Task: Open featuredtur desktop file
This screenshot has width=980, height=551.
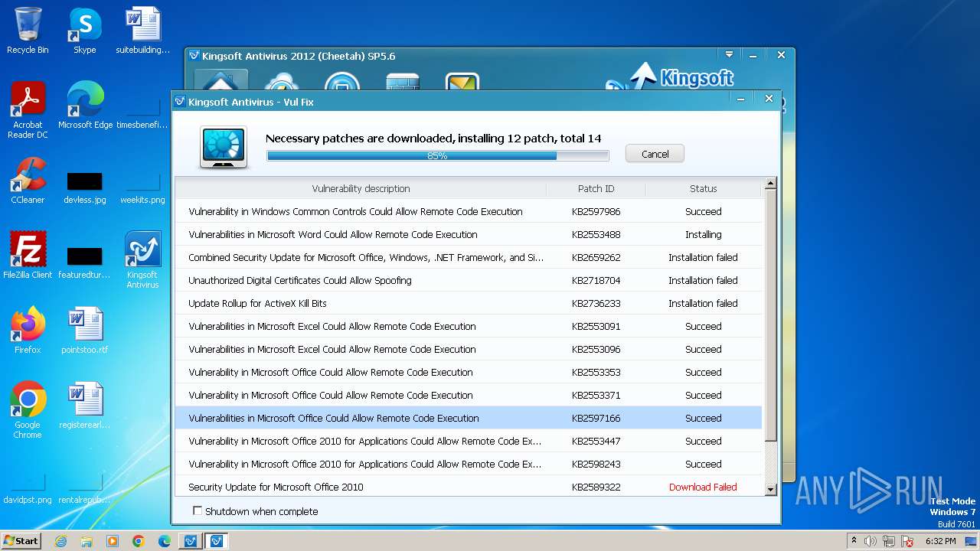Action: 84,262
